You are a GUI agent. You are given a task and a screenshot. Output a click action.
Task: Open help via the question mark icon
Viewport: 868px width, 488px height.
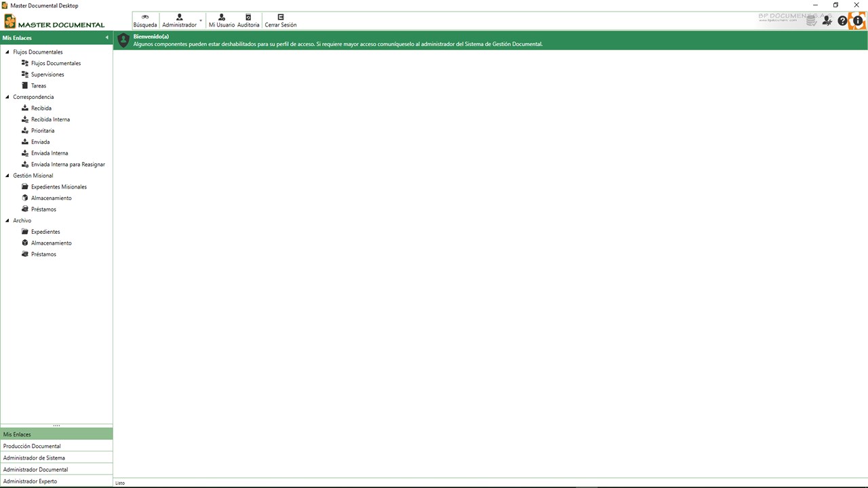click(843, 21)
